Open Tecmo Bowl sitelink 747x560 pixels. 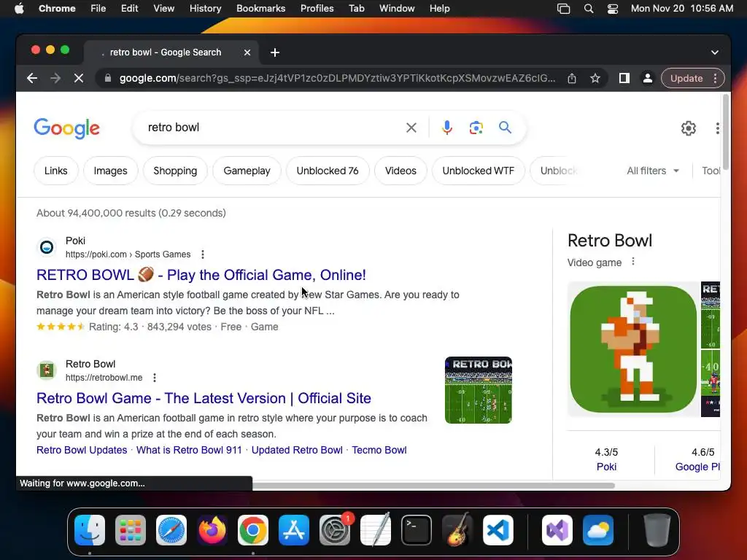coord(379,450)
